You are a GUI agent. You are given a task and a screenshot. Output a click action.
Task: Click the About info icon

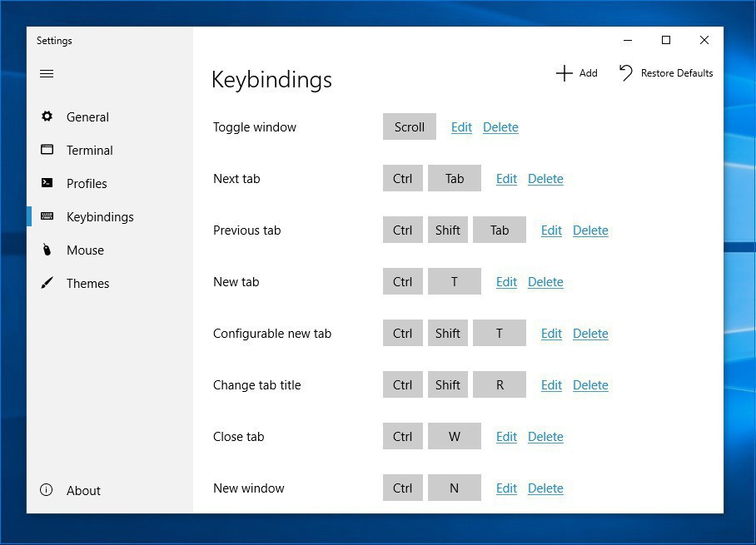[x=47, y=491]
